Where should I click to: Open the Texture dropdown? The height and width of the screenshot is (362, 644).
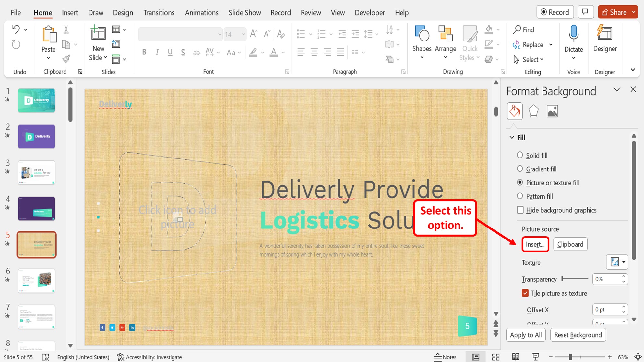tap(617, 262)
